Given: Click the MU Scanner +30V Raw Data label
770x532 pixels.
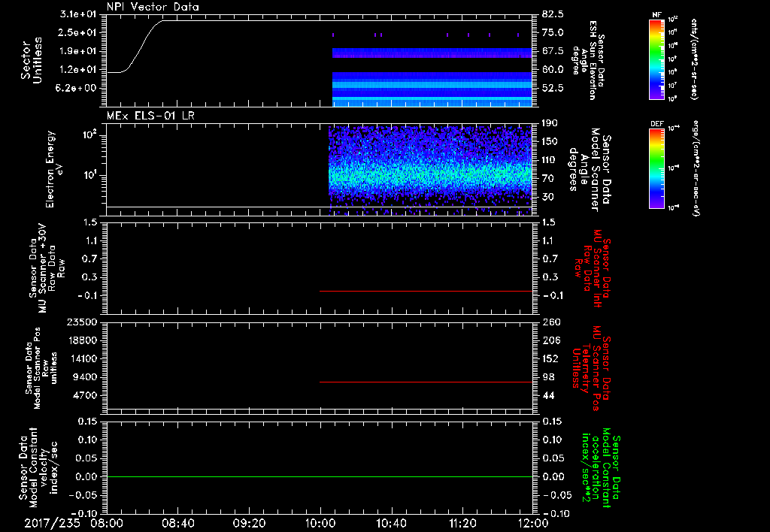Looking at the screenshot, I should point(47,268).
